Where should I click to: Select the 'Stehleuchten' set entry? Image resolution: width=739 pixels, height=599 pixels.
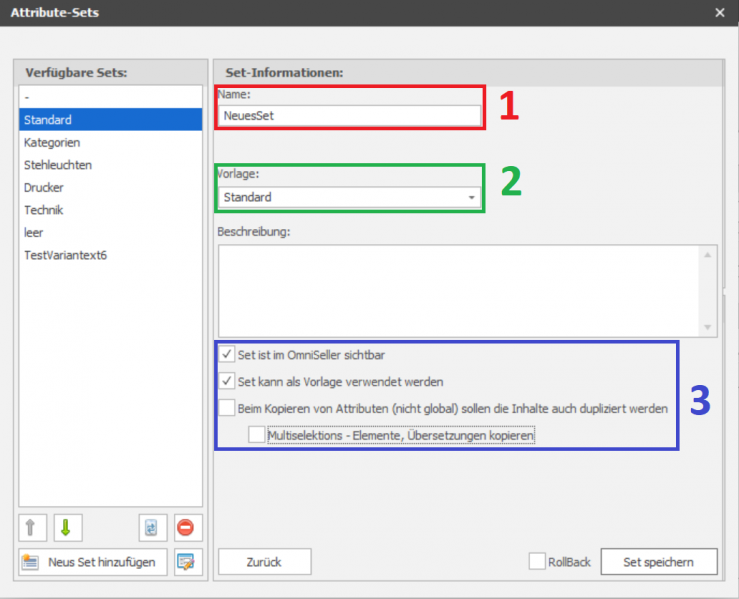click(58, 165)
